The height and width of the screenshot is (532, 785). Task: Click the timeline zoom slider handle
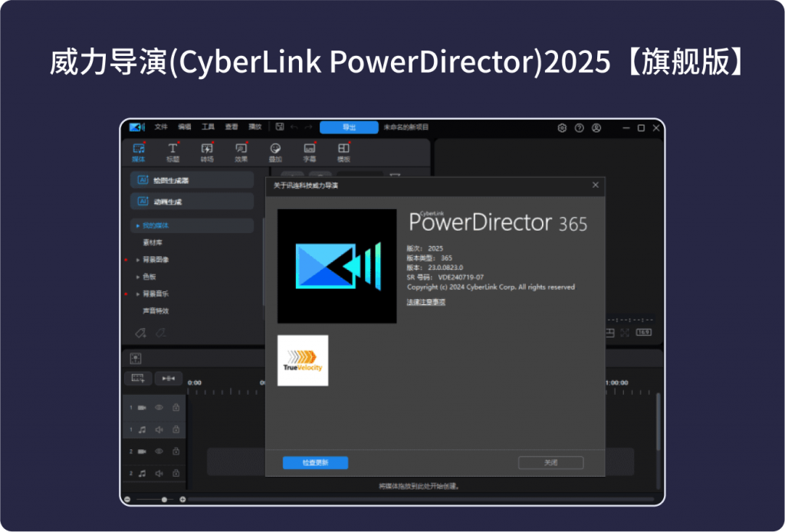click(164, 500)
